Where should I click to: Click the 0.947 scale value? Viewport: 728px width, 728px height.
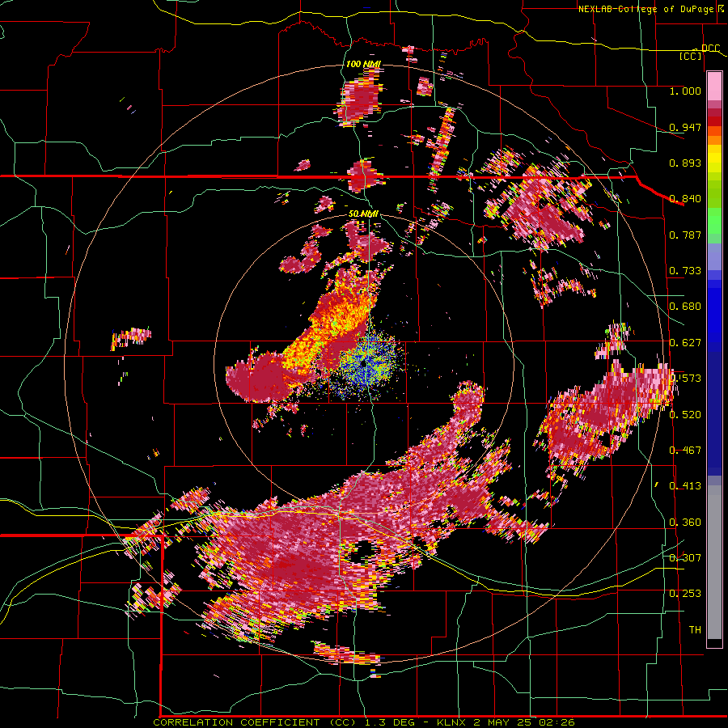(685, 127)
